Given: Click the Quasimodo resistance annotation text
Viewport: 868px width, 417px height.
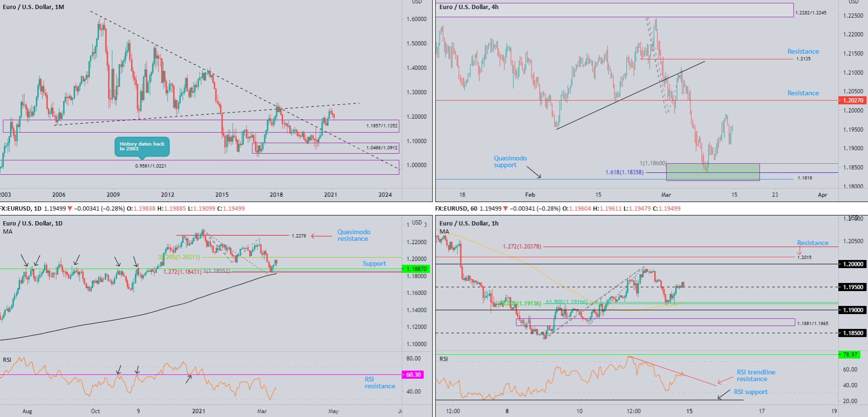Looking at the screenshot, I should (354, 235).
